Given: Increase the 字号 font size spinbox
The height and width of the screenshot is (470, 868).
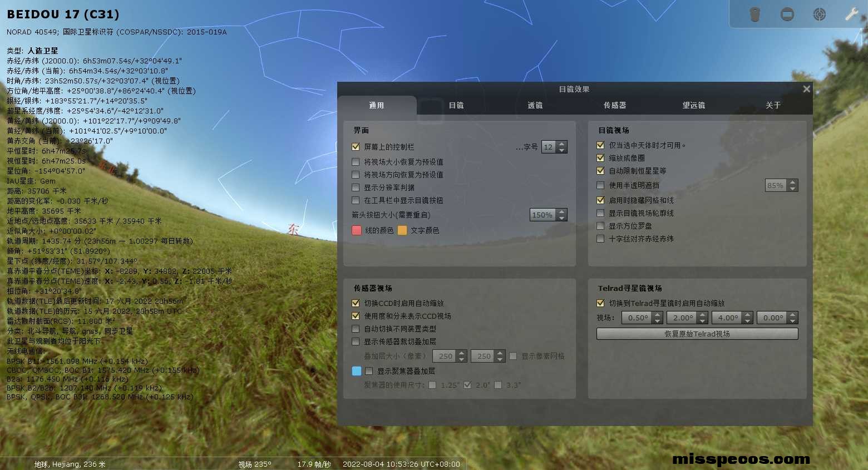Looking at the screenshot, I should click(x=561, y=144).
